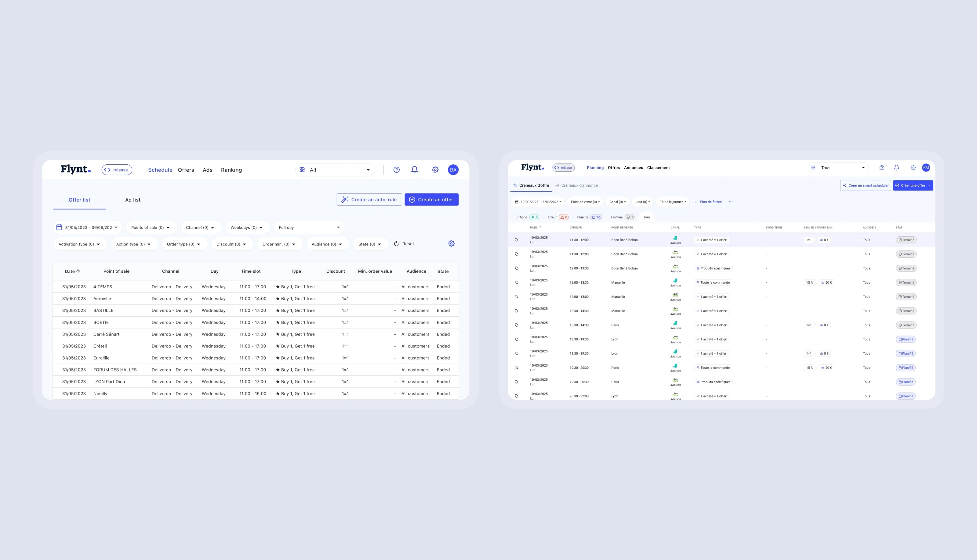This screenshot has height=560, width=977.
Task: Open notifications bell beside BA avatar
Action: click(415, 170)
